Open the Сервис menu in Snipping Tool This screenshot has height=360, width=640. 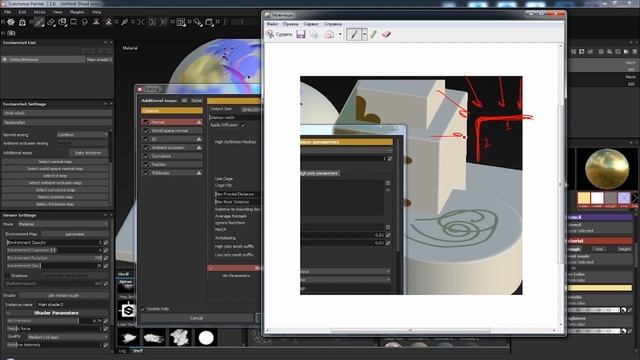[x=311, y=24]
